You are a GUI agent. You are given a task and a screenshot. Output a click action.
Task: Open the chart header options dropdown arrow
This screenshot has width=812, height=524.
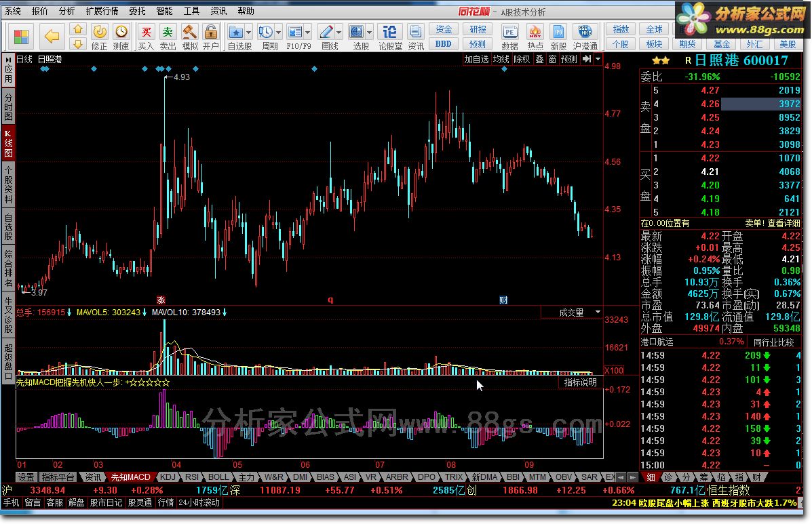(598, 59)
